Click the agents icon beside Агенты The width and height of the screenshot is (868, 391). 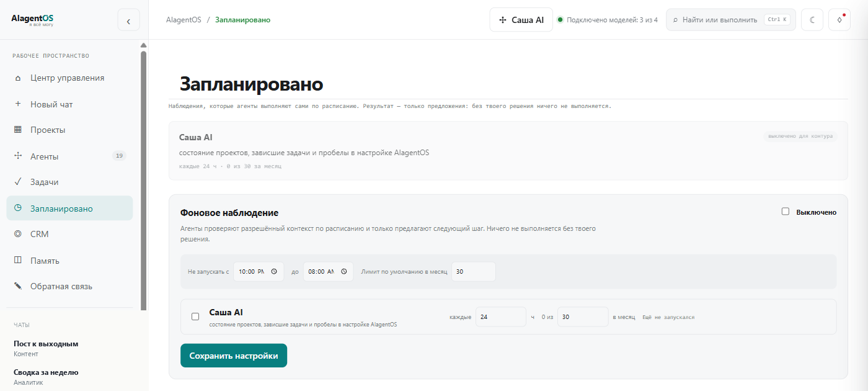(x=18, y=156)
